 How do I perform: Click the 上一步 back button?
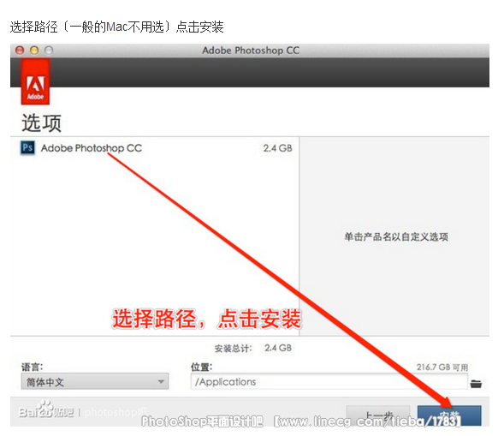tap(378, 415)
